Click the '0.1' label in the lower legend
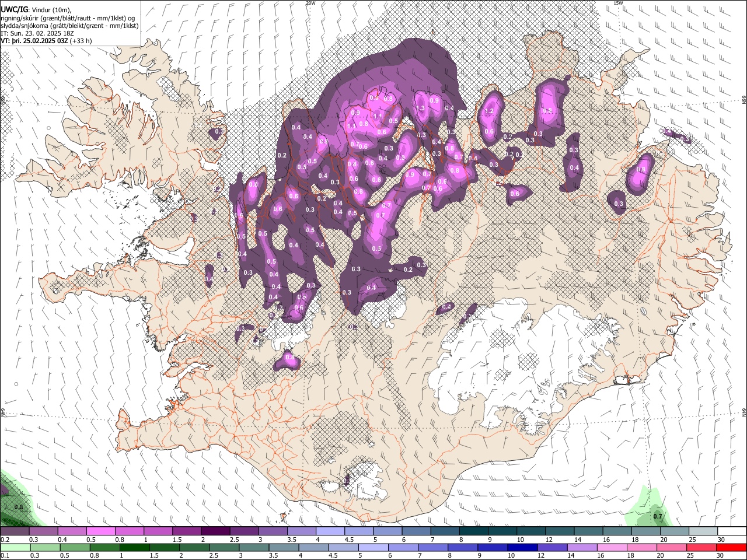This screenshot has height=560, width=747. pos(5,556)
